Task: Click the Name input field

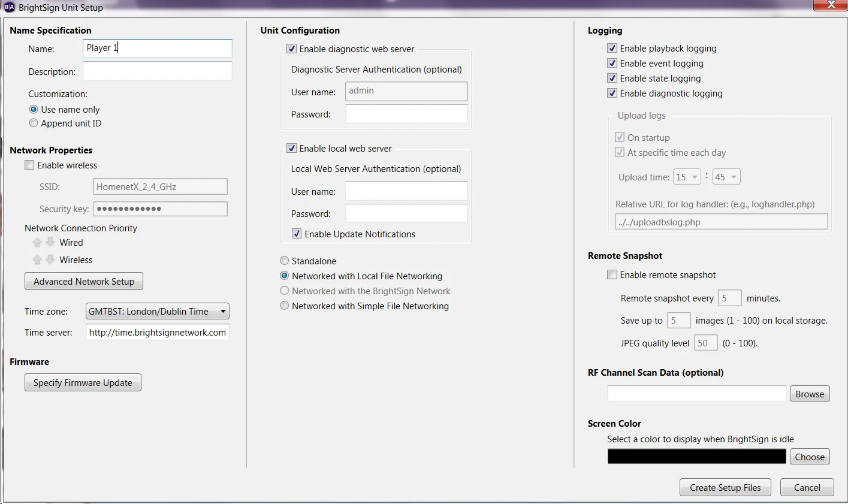Action: click(158, 49)
